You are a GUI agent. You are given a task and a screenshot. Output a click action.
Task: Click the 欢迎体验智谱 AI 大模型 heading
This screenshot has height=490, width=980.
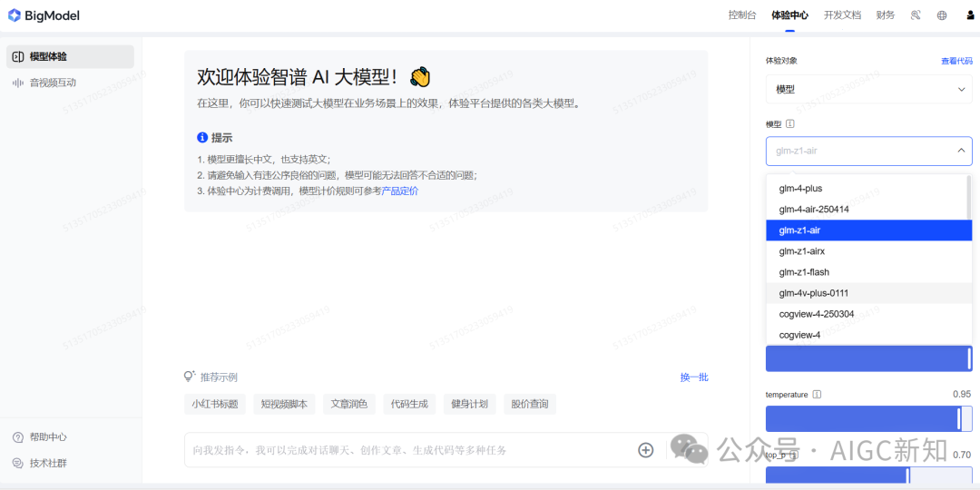314,77
